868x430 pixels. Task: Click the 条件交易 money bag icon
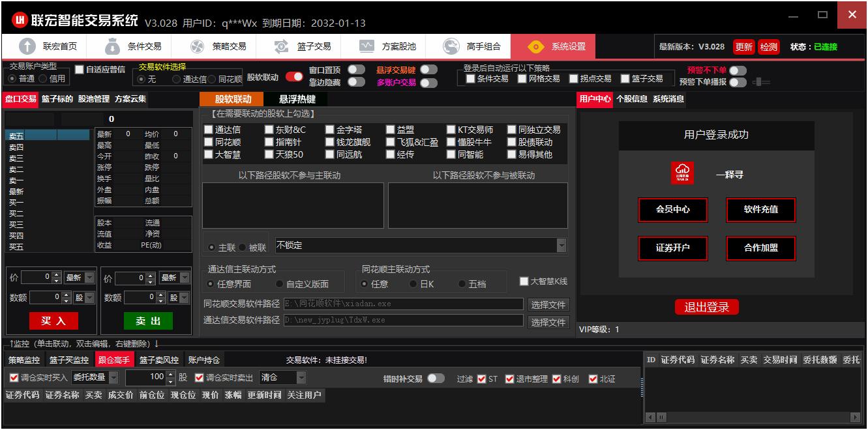(112, 46)
